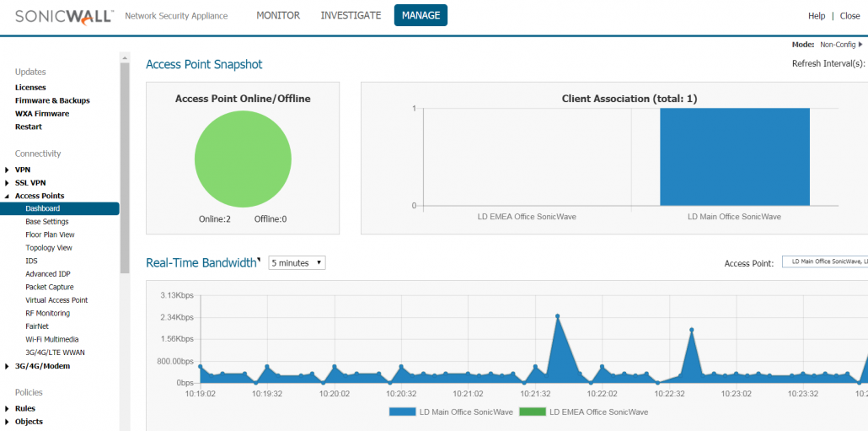Select the MANAGE tab

point(421,15)
